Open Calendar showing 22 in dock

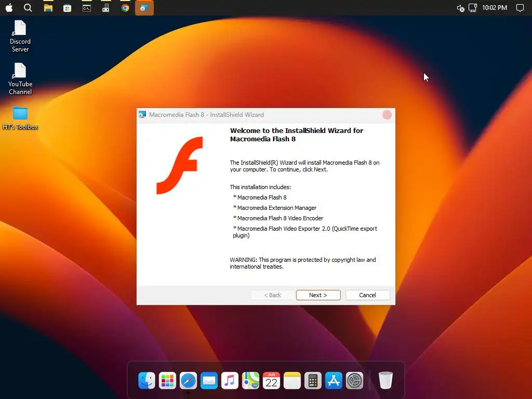271,380
